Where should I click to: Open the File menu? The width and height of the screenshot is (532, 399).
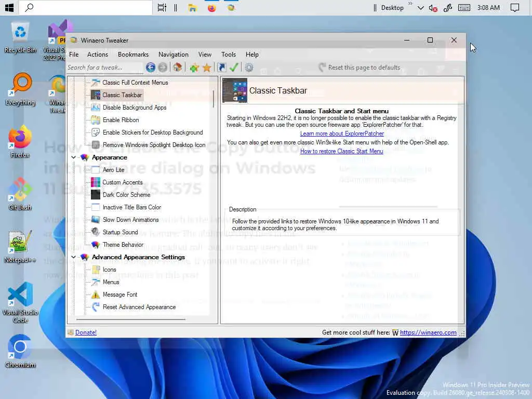(x=74, y=55)
